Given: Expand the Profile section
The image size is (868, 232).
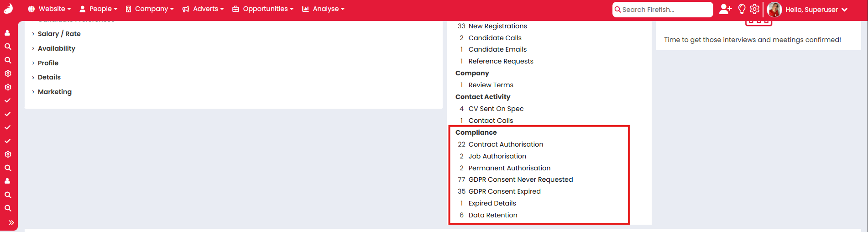Looking at the screenshot, I should coord(45,63).
